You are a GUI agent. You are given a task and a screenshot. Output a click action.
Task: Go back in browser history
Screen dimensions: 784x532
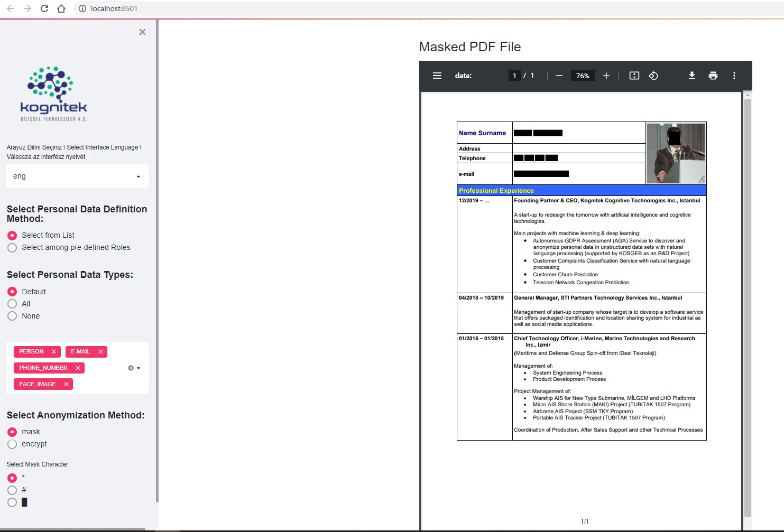[11, 8]
